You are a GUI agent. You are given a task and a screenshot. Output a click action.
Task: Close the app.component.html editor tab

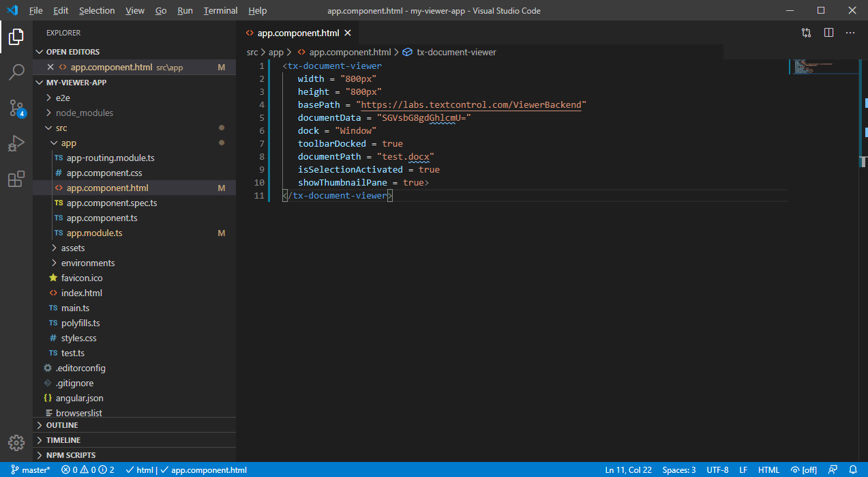[x=347, y=33]
